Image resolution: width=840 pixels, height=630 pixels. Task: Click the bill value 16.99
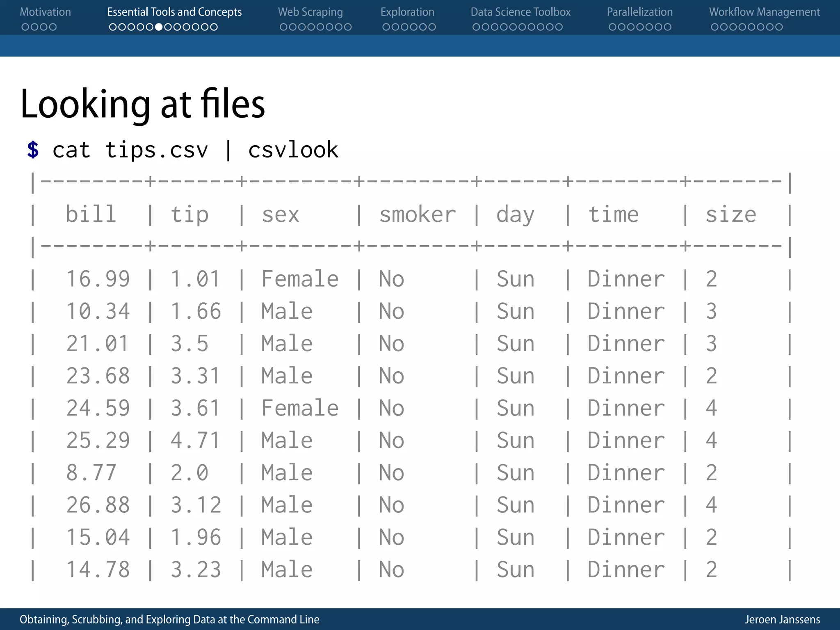pyautogui.click(x=98, y=279)
